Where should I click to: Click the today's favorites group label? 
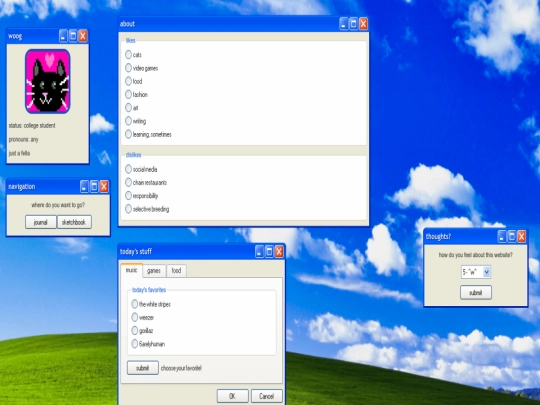[149, 290]
